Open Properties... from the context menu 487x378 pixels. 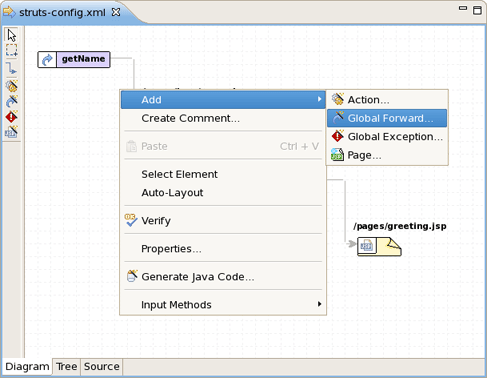pyautogui.click(x=223, y=249)
